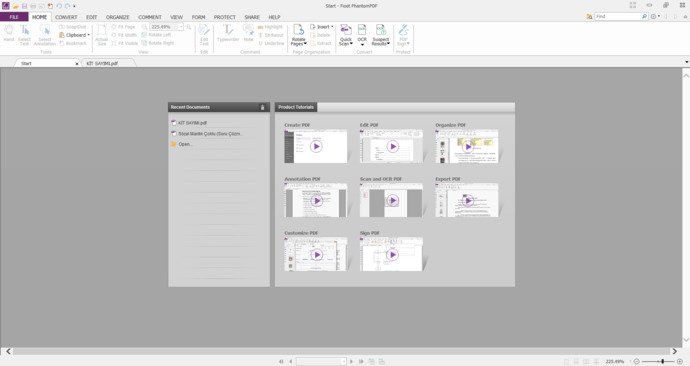Viewport: 690px width, 366px height.
Task: Click the SnapShot tool
Action: pyautogui.click(x=73, y=27)
